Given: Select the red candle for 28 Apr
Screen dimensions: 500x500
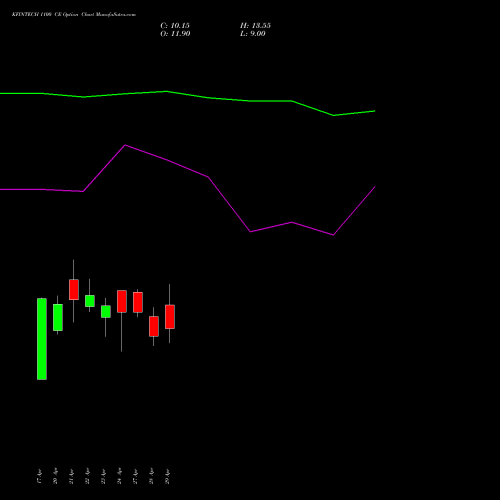Looking at the screenshot, I should (154, 326).
